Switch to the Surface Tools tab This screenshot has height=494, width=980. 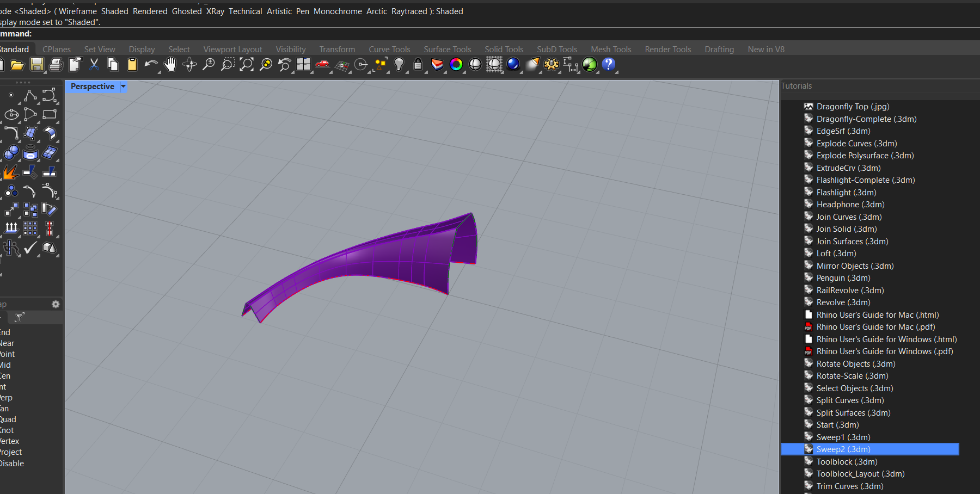click(x=447, y=50)
